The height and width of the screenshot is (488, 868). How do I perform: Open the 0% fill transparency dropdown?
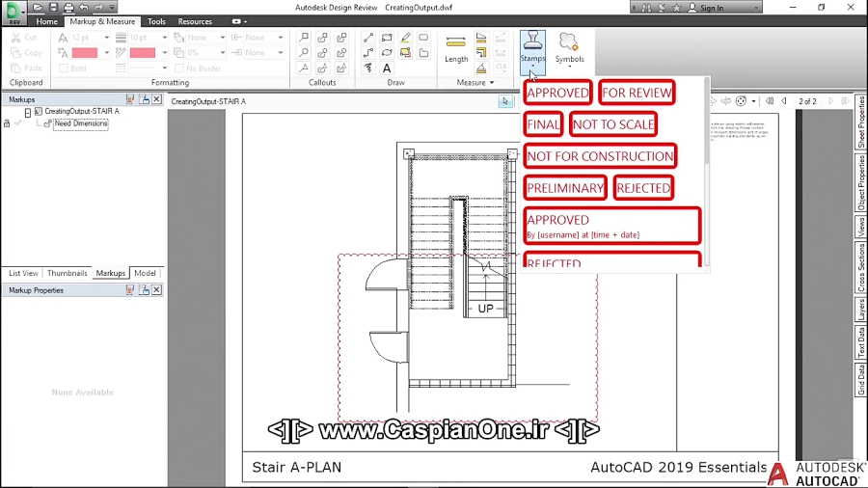(x=222, y=53)
